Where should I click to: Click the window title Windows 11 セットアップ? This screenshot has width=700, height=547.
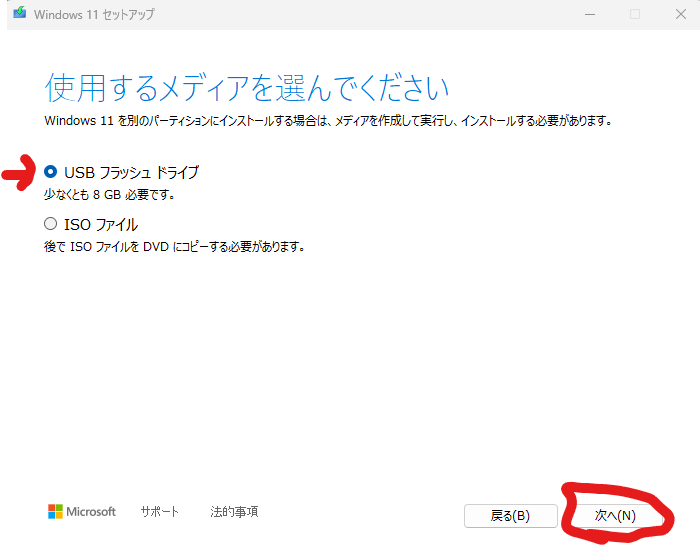94,14
